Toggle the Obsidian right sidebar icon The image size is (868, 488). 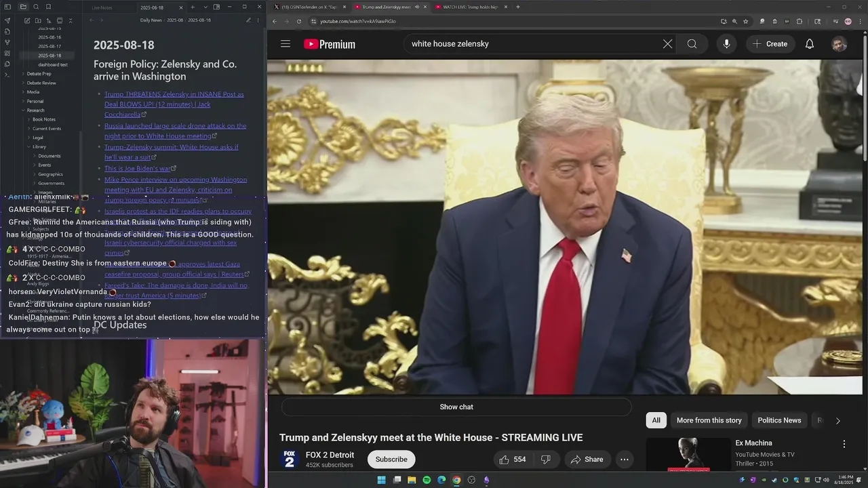coord(216,7)
